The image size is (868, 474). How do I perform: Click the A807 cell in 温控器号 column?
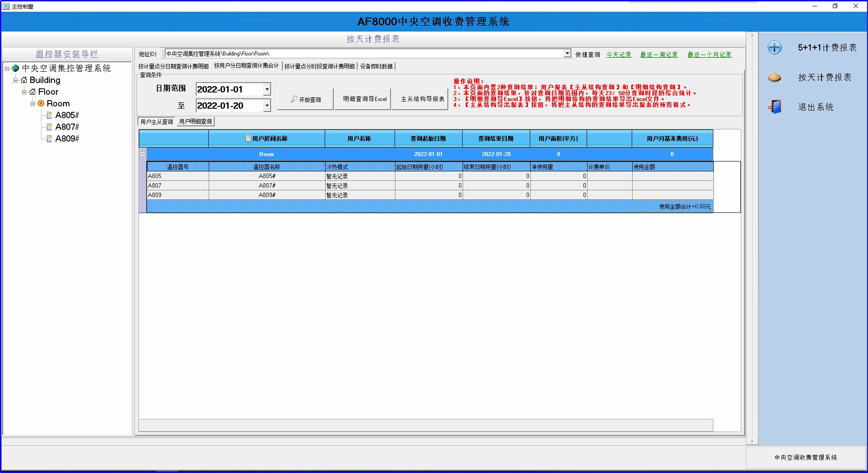(x=178, y=185)
